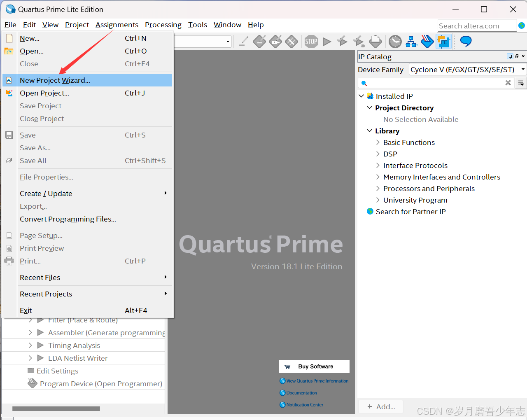The height and width of the screenshot is (420, 527).
Task: Open the Pin Planner toolbar icon
Action: (x=275, y=42)
